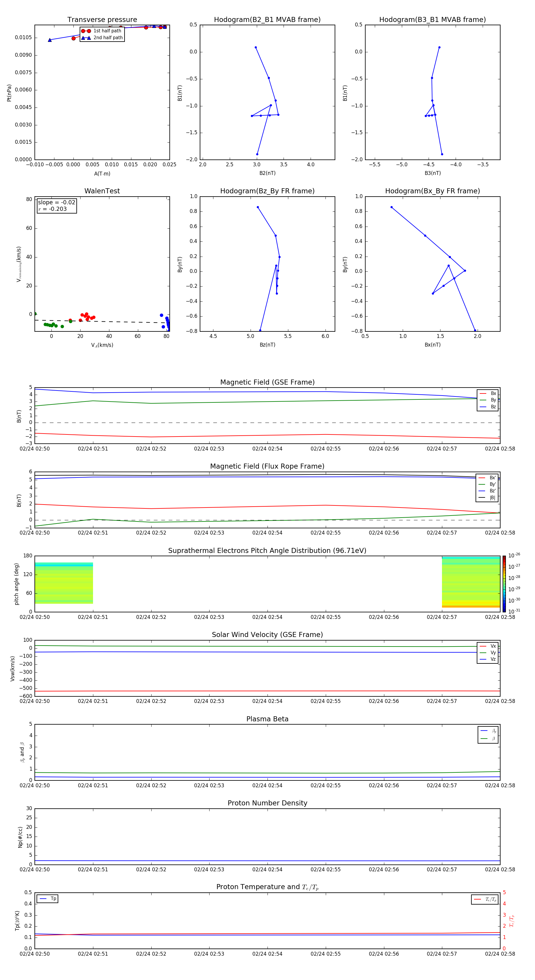Click the 'Hodogram(Bx_By FR frame)' title
Screen dimensions: 535x980
pyautogui.click(x=432, y=191)
